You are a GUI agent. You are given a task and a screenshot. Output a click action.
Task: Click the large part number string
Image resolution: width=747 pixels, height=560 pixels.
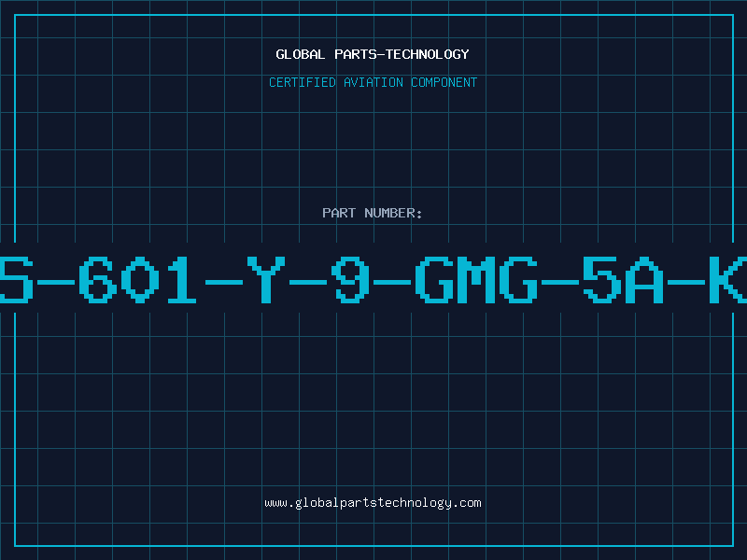point(373,279)
